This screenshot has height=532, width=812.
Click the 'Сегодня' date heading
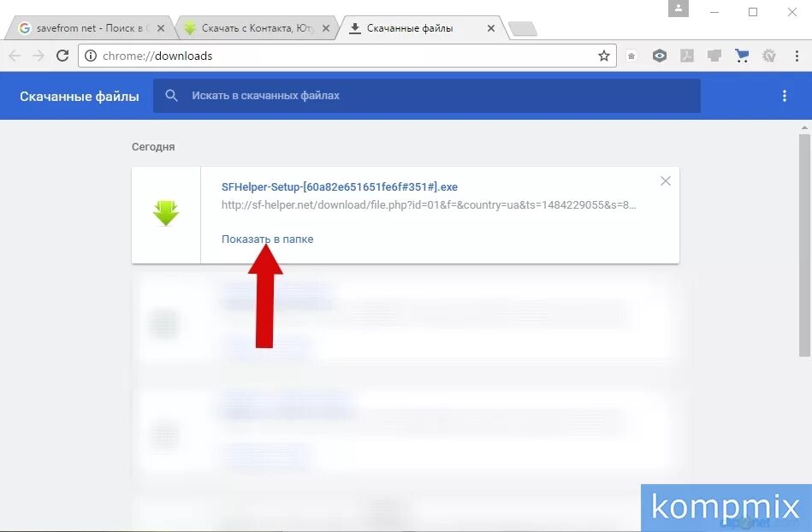153,147
